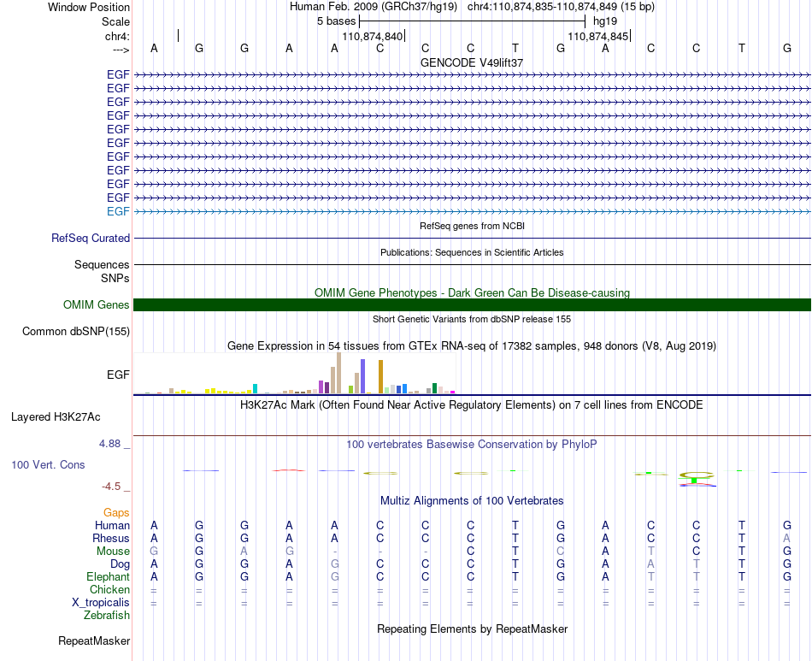The height and width of the screenshot is (661, 812).
Task: Select the X_tropicalis alignment row label
Action: [x=101, y=603]
